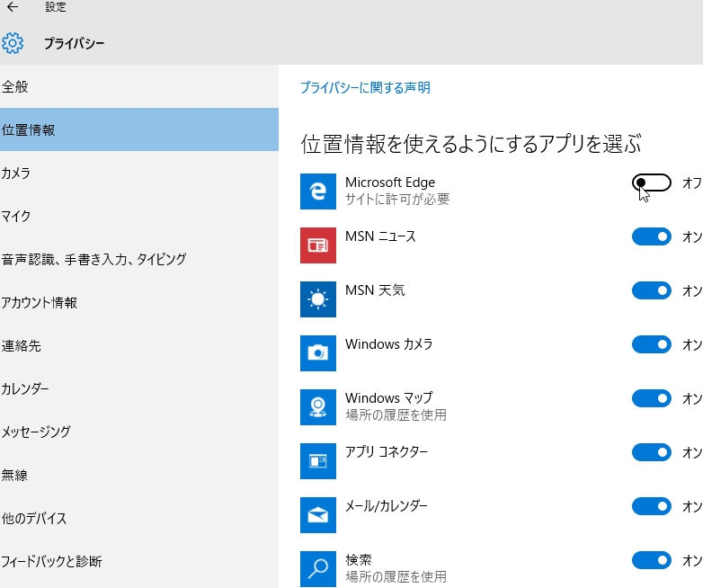Open メッセージング settings
703x588 pixels.
139,432
